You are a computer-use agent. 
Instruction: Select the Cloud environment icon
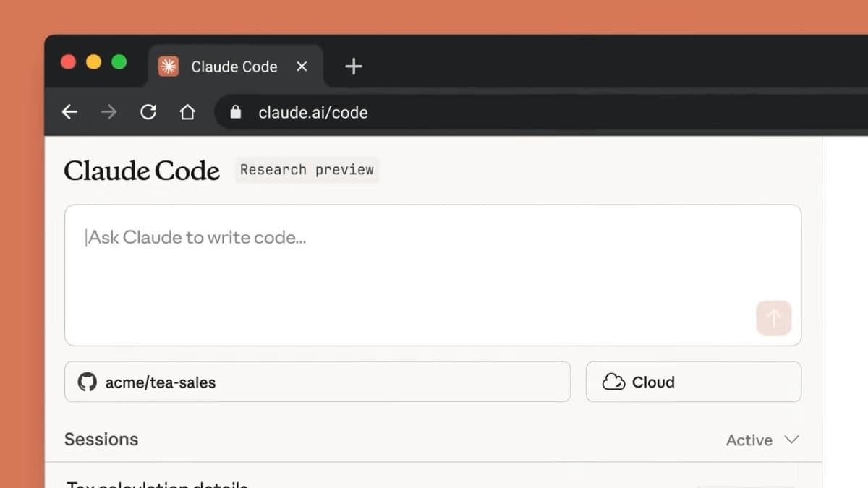613,382
